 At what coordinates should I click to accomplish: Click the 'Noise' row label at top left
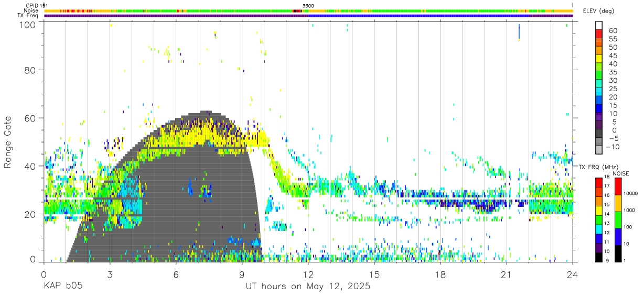(31, 10)
